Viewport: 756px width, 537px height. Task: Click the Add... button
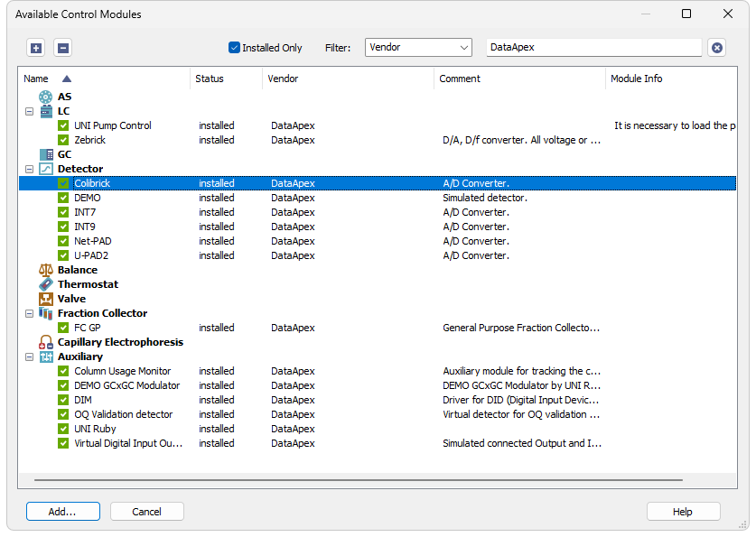click(63, 512)
